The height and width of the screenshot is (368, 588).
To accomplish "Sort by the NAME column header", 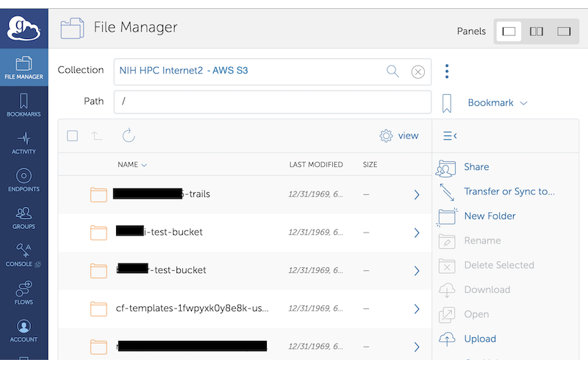I will pos(132,165).
